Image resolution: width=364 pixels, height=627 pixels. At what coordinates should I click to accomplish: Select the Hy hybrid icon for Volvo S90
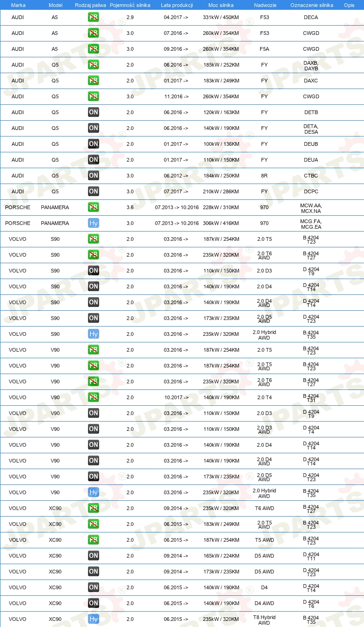tap(94, 334)
